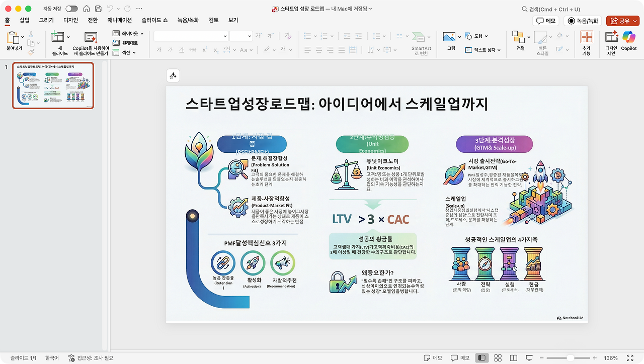Click the increase font size icon
The height and width of the screenshot is (364, 644).
259,36
